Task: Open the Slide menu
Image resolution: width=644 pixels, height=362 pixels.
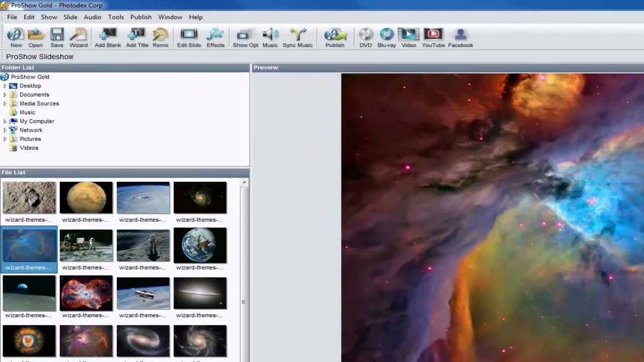Action: click(70, 17)
